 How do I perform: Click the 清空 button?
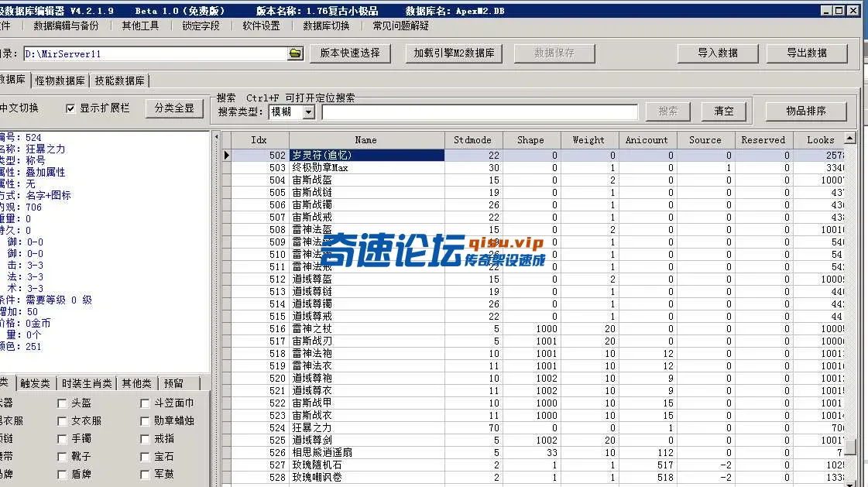[x=723, y=111]
